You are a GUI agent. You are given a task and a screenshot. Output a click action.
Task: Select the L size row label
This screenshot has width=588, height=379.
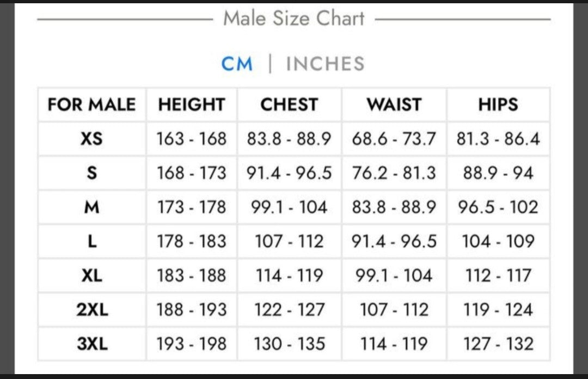point(92,241)
